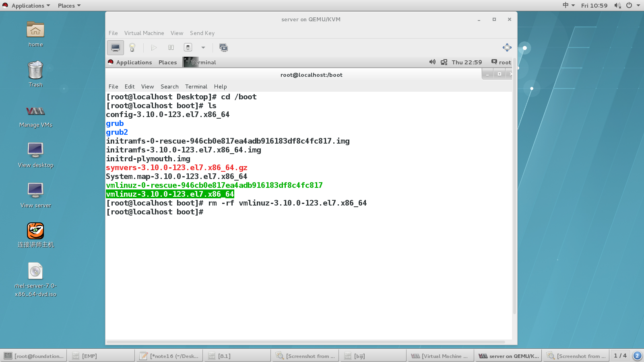Show the graphical console view icon
The image size is (644, 362).
pyautogui.click(x=116, y=47)
